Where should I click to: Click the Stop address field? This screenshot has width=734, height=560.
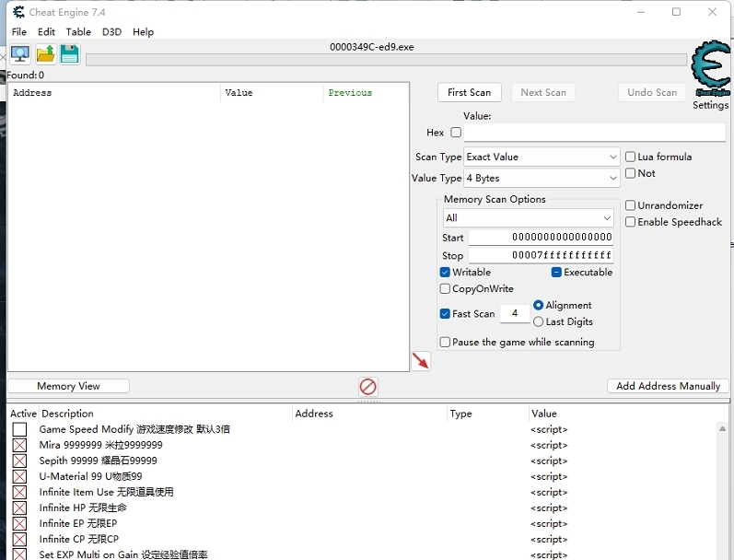click(x=541, y=255)
